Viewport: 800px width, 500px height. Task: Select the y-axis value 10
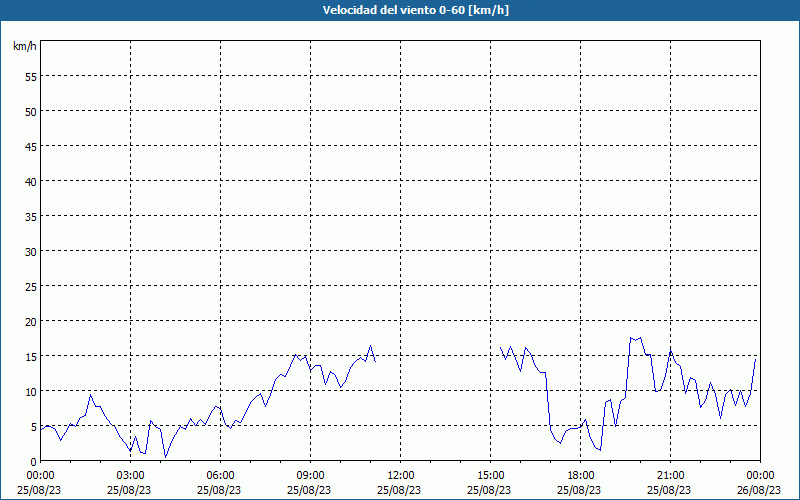pos(31,392)
